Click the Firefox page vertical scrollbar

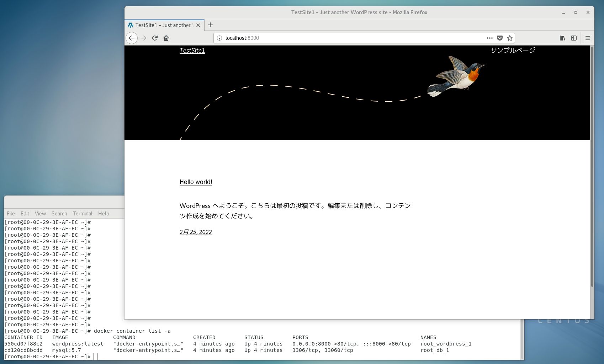[x=592, y=166]
